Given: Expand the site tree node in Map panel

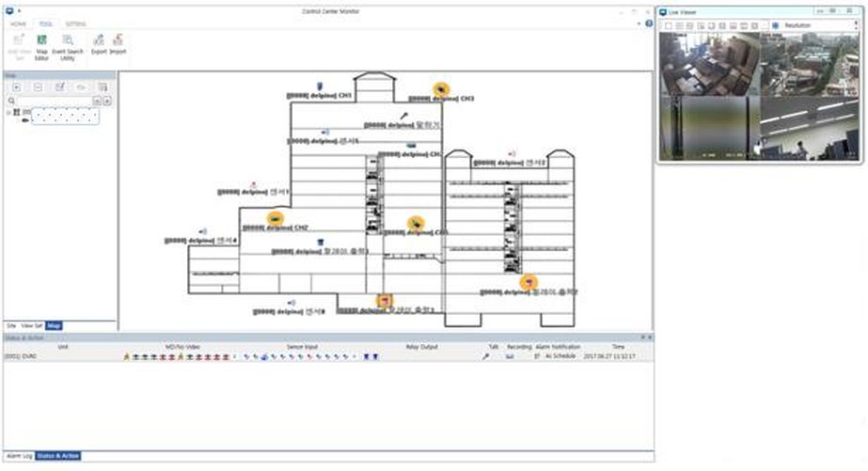Looking at the screenshot, I should point(8,112).
